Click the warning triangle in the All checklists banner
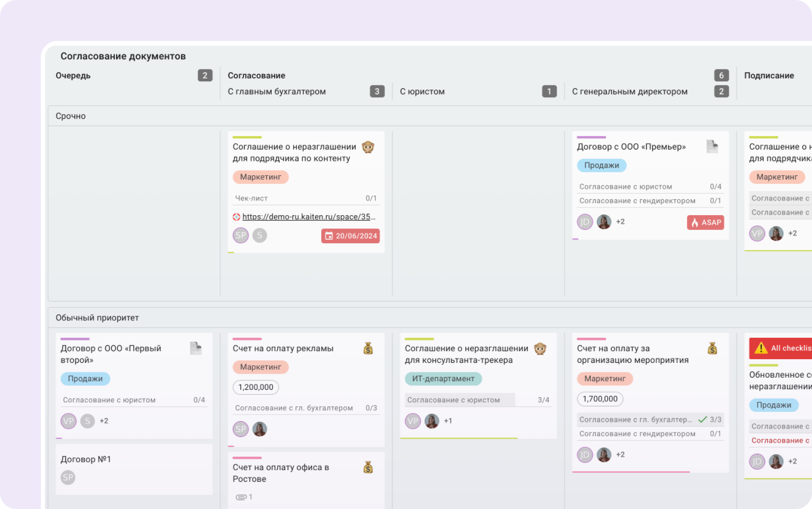Viewport: 812px width, 509px height. point(760,348)
